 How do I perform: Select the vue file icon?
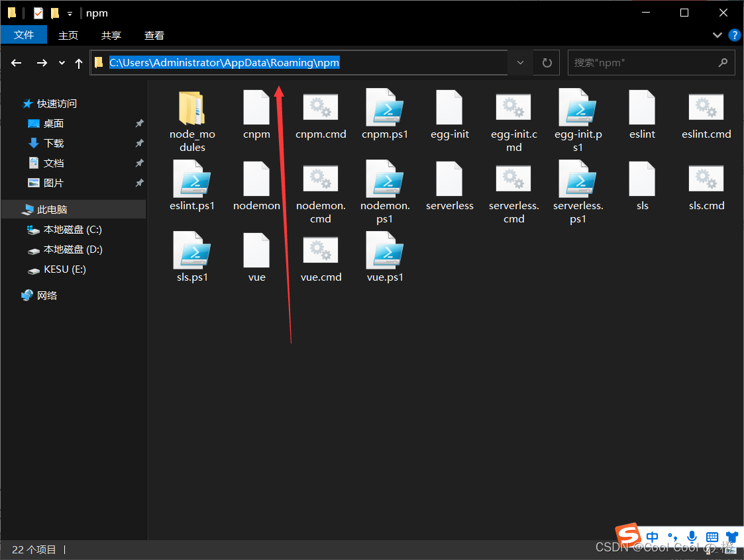pos(256,251)
